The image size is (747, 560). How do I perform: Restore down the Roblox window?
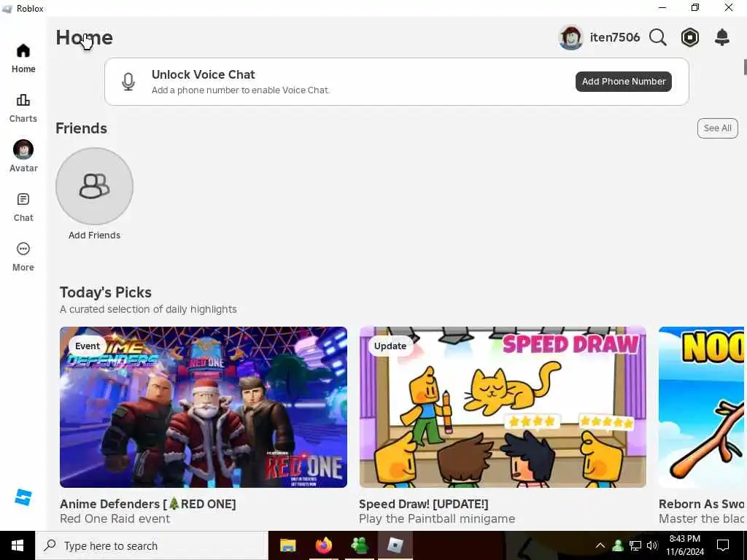point(695,7)
